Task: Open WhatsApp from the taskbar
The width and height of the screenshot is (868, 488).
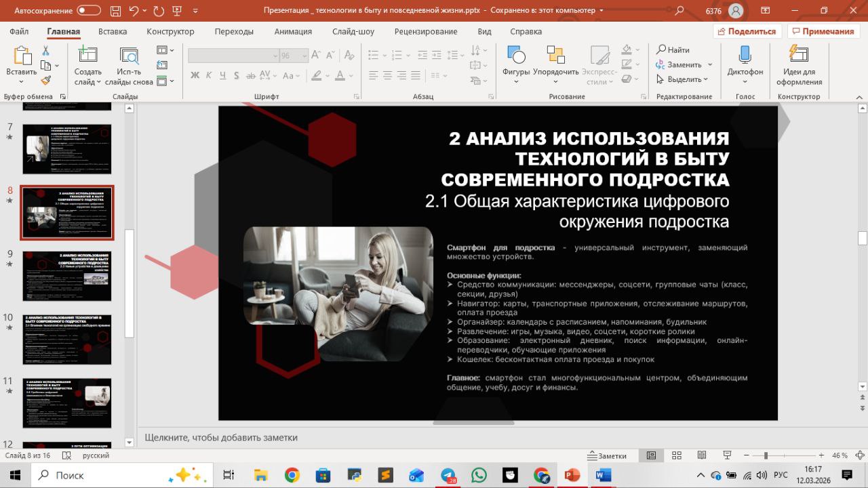Action: click(479, 475)
